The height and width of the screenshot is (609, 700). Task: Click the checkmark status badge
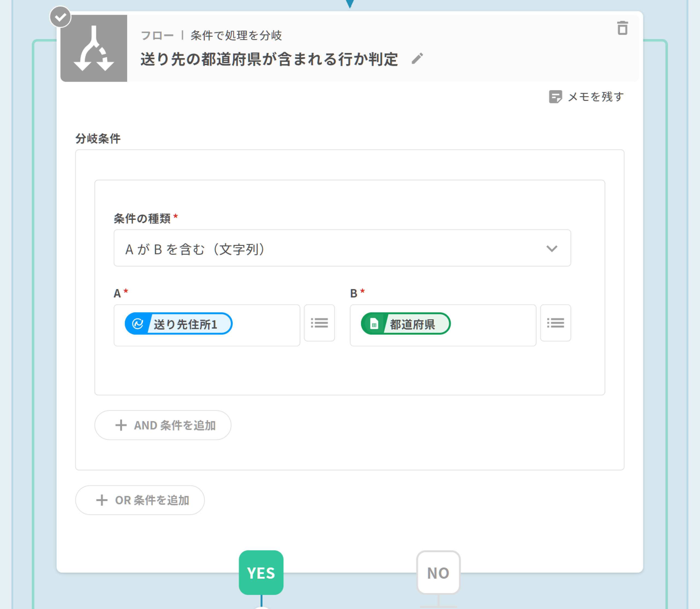[x=60, y=17]
